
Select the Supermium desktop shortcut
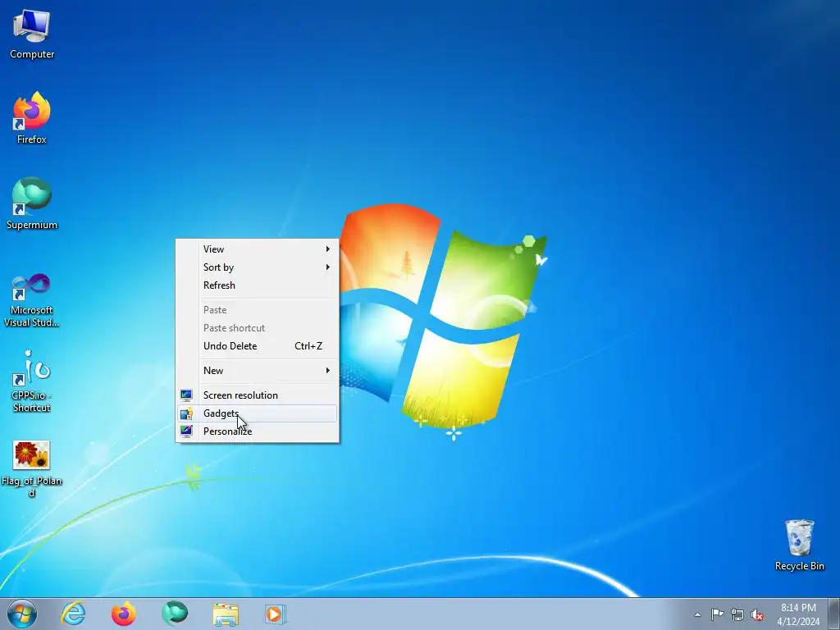(x=32, y=203)
